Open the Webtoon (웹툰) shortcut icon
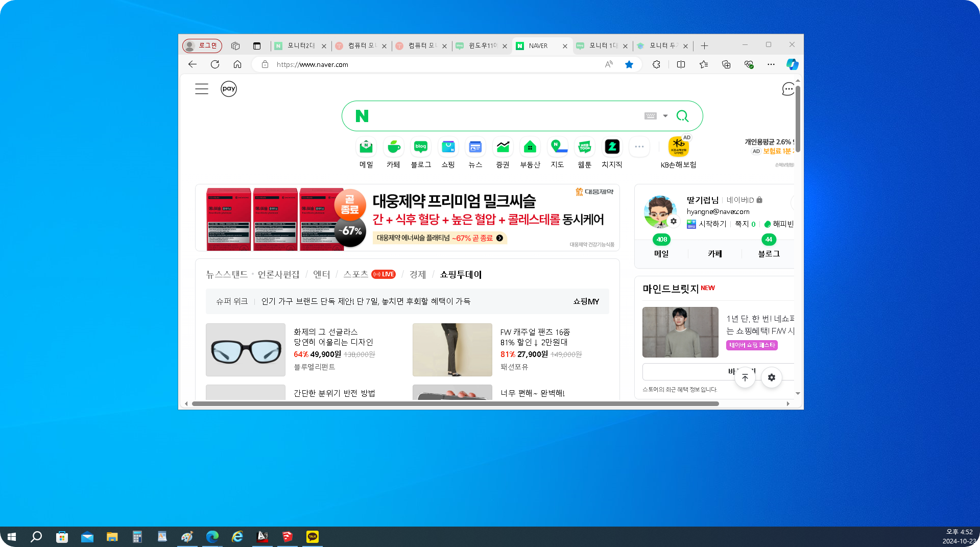Screen dimensions: 980x547 pos(585,147)
